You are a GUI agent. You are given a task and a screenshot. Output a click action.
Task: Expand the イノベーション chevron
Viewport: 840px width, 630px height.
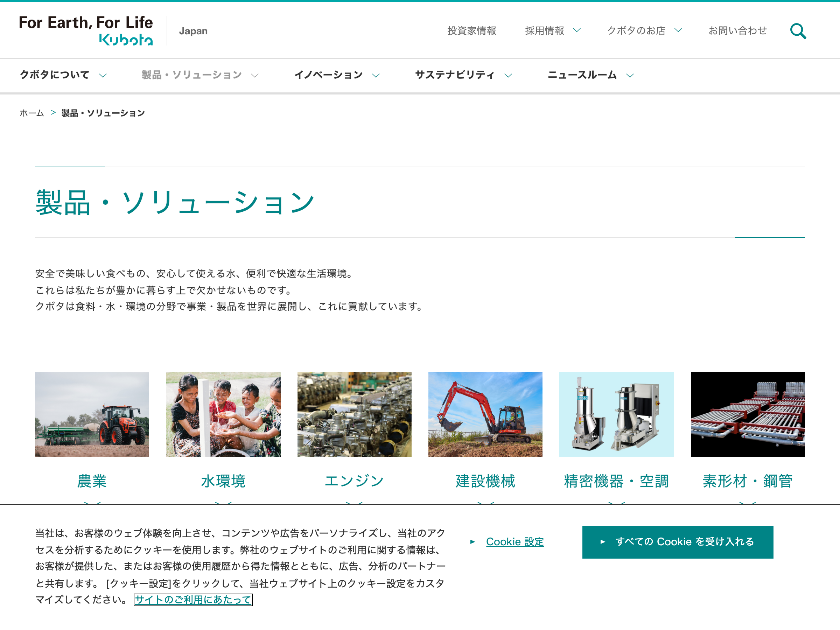pos(376,76)
